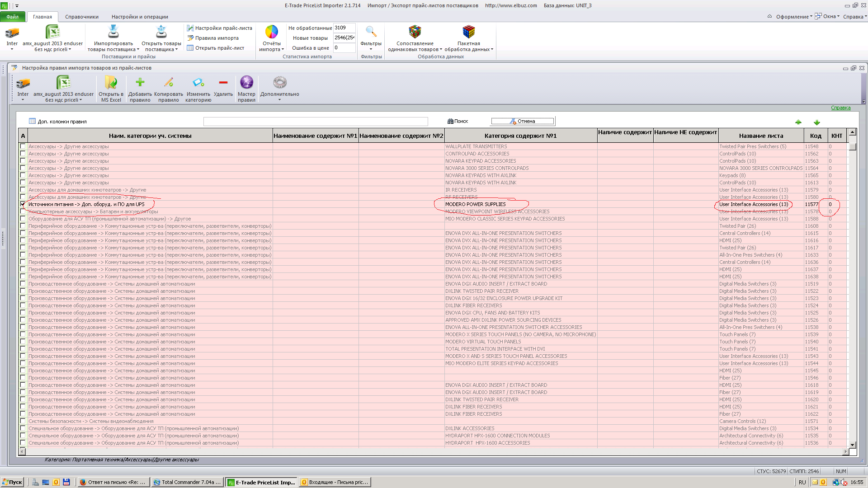Open Отчёты импорта pie chart icon

(x=272, y=32)
